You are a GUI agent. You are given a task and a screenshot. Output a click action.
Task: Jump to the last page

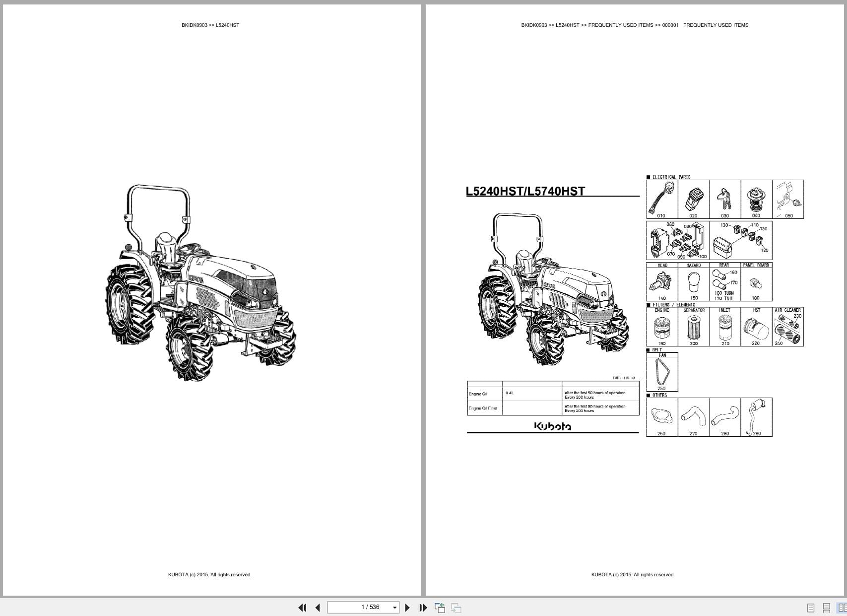423,608
